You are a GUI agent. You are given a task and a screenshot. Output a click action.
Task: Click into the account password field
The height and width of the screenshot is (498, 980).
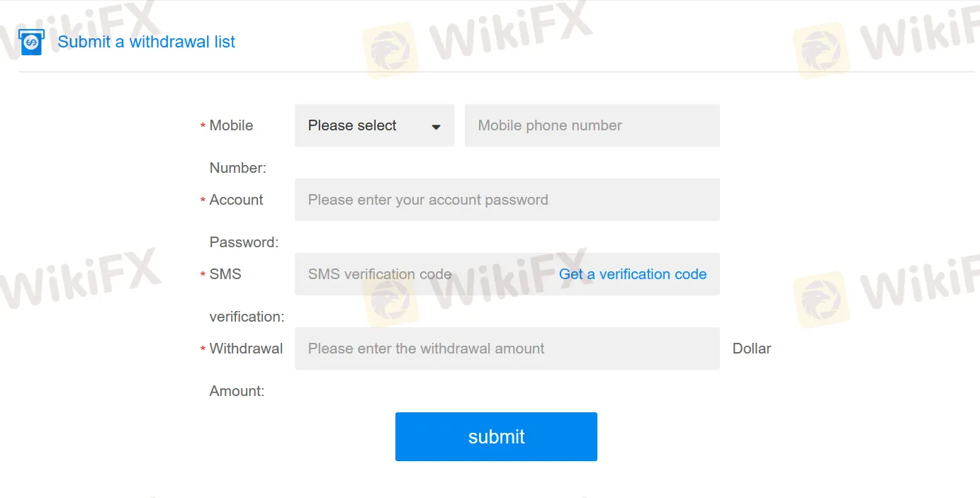(x=507, y=200)
